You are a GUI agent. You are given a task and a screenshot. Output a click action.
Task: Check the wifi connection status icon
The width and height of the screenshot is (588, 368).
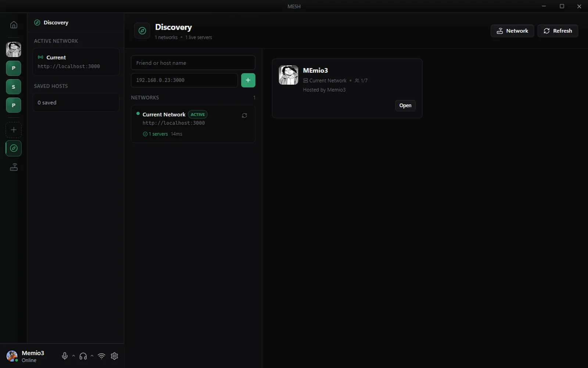101,356
